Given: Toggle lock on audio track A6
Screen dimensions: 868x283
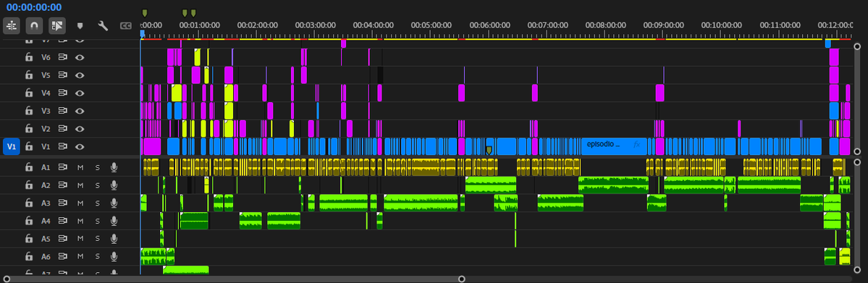Looking at the screenshot, I should pos(28,256).
